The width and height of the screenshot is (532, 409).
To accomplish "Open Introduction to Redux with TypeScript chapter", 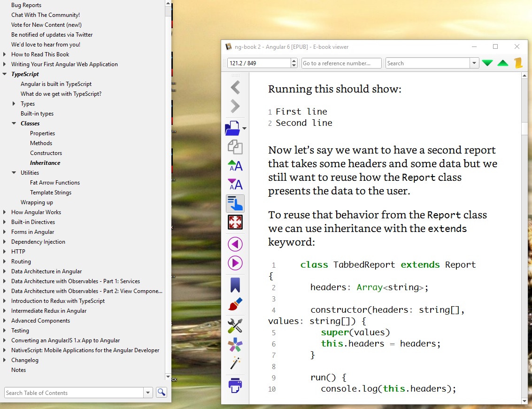I will [x=58, y=301].
